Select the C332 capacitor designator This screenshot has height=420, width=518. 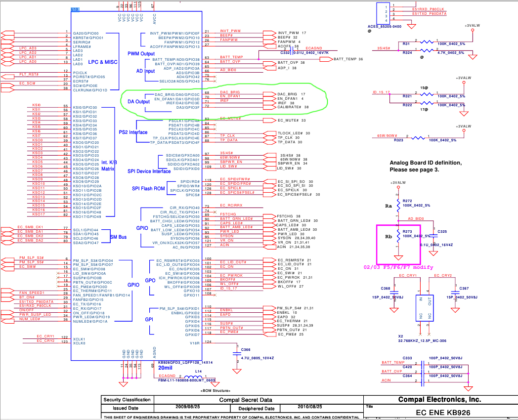(x=285, y=52)
